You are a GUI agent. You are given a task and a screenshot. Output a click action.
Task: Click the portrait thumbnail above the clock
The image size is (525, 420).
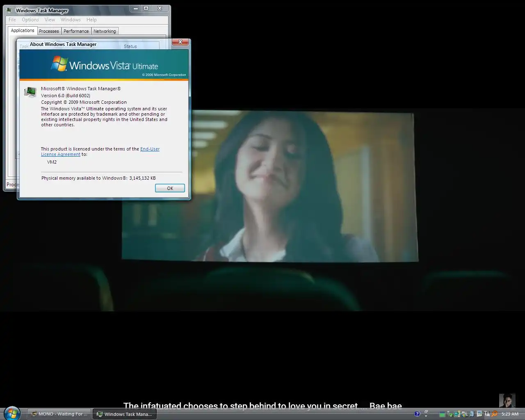pyautogui.click(x=507, y=400)
